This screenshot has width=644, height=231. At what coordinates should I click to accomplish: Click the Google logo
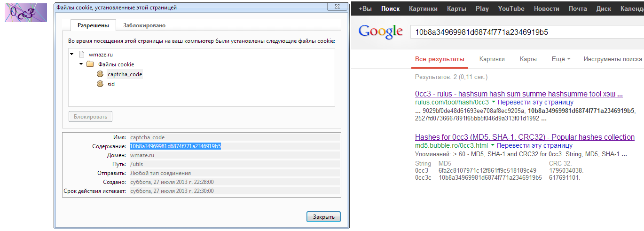click(380, 32)
